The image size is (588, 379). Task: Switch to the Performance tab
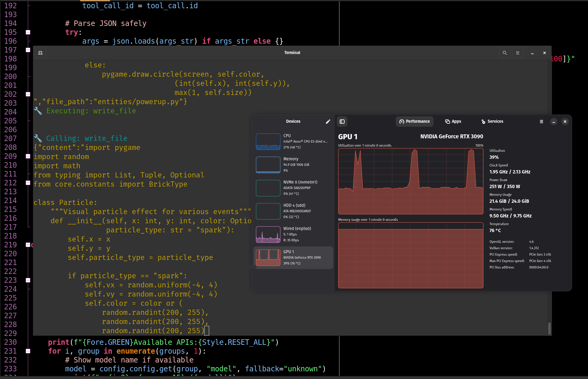[x=414, y=122]
